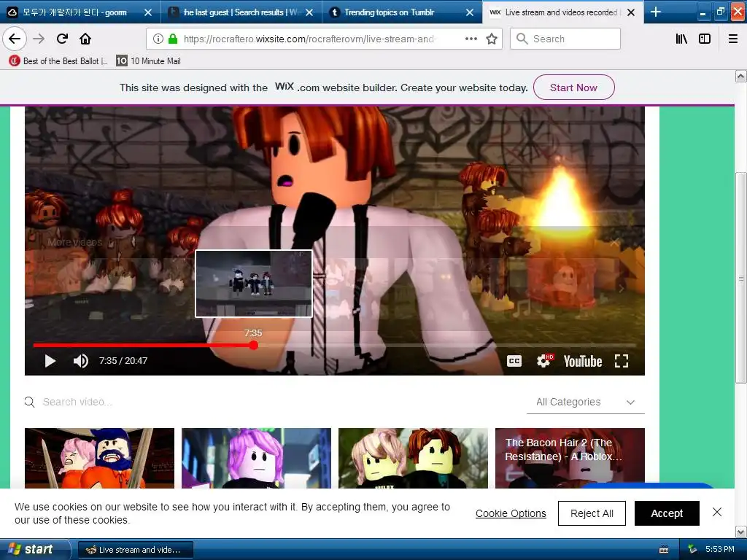The width and height of the screenshot is (747, 560).
Task: Select Live stream taskbar window button
Action: pyautogui.click(x=135, y=550)
